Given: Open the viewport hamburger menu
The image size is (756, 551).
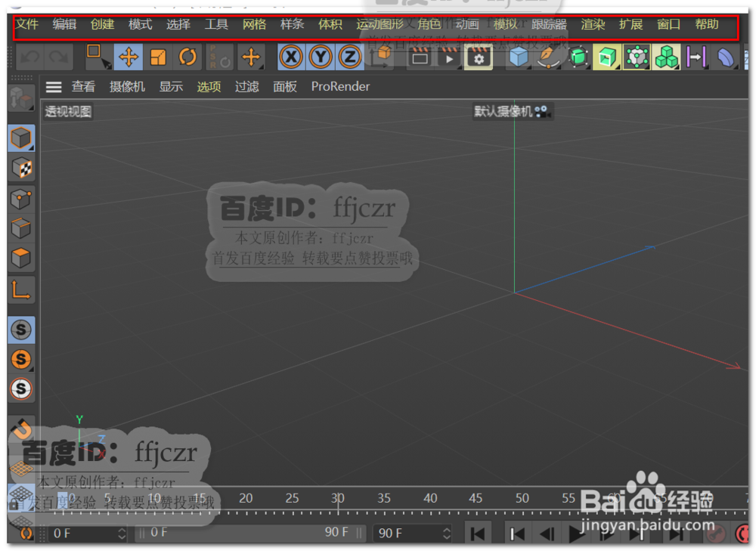Looking at the screenshot, I should pyautogui.click(x=54, y=87).
